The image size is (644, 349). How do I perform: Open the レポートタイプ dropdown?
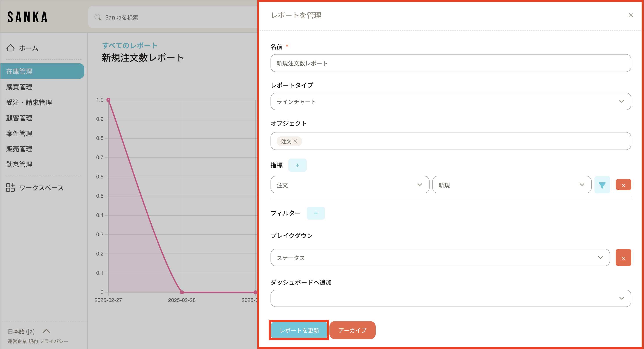(x=450, y=101)
